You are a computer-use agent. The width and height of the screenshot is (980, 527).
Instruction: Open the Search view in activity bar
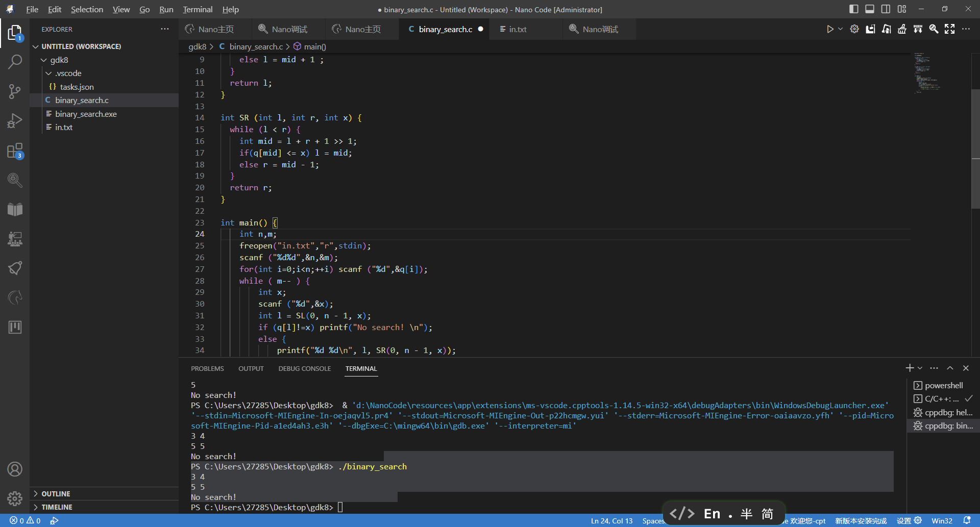[15, 62]
